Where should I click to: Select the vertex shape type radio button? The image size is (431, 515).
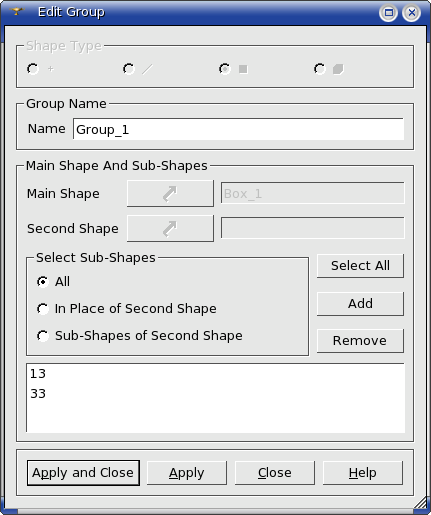tap(33, 69)
